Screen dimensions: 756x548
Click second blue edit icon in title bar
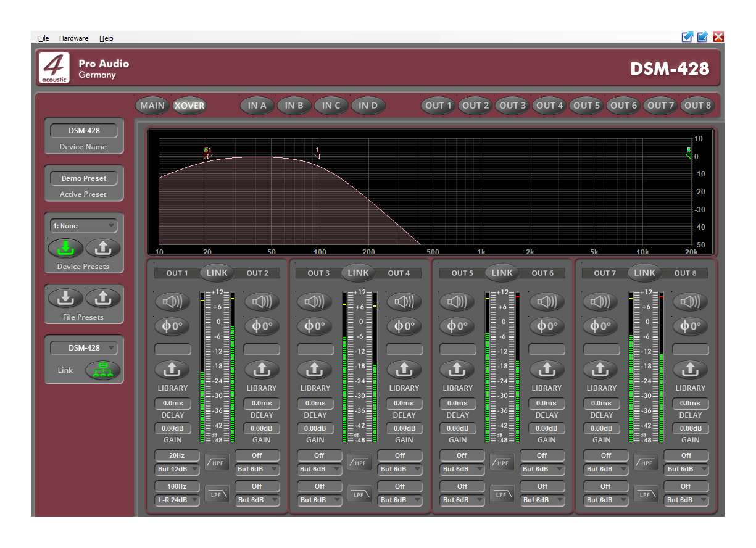(702, 37)
